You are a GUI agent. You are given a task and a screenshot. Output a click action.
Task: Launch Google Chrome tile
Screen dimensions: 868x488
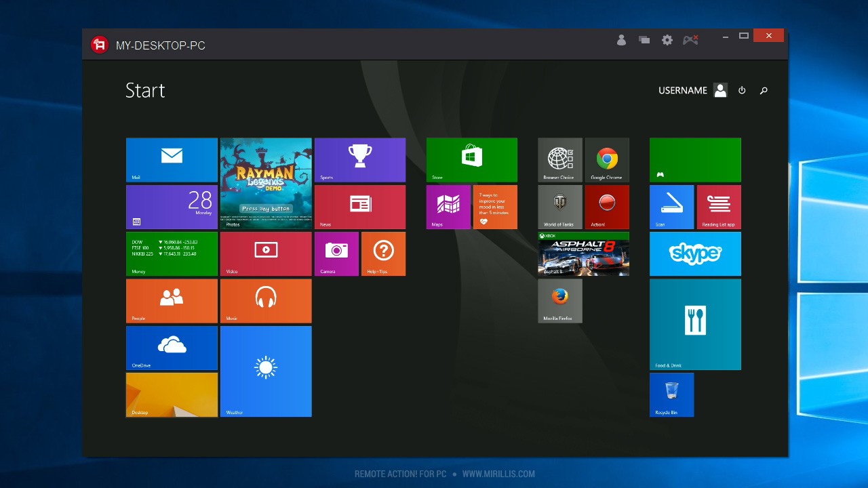607,160
